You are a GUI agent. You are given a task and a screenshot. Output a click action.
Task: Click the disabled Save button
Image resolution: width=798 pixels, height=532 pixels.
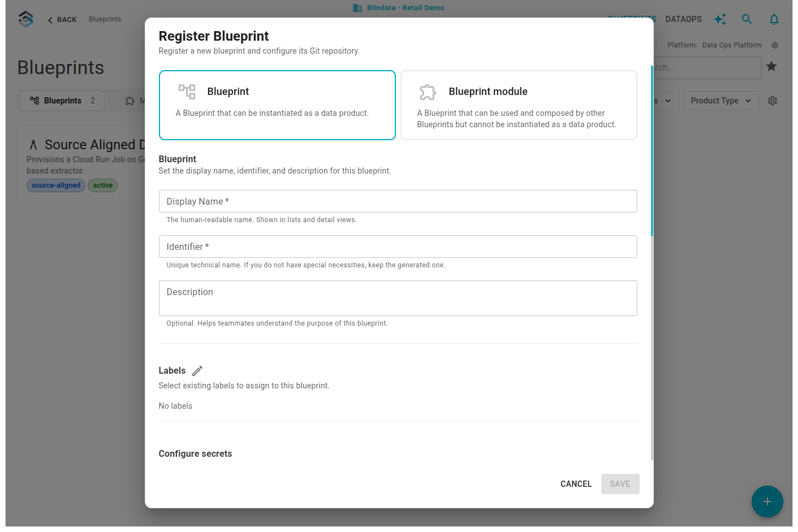620,484
